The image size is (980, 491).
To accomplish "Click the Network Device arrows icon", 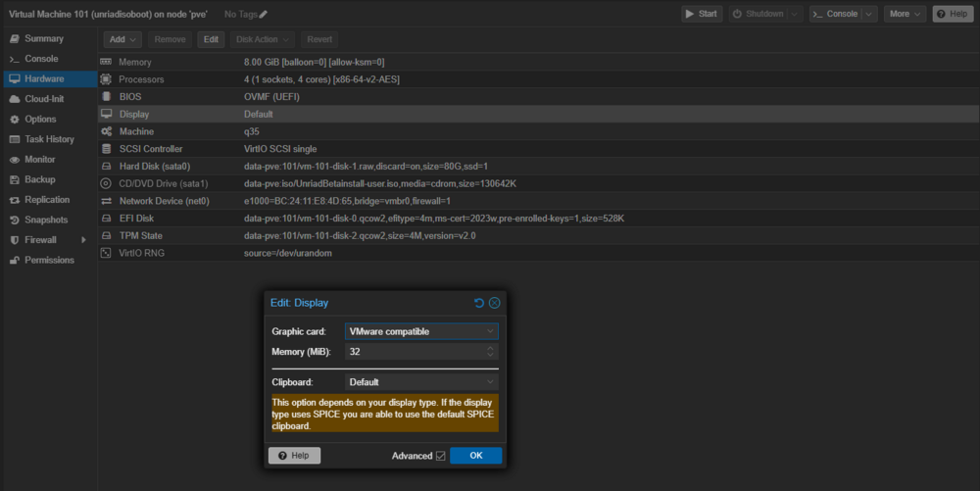I will [106, 201].
